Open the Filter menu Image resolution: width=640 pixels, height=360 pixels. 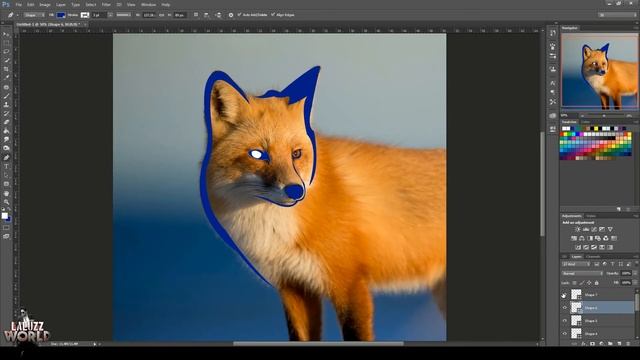[106, 4]
